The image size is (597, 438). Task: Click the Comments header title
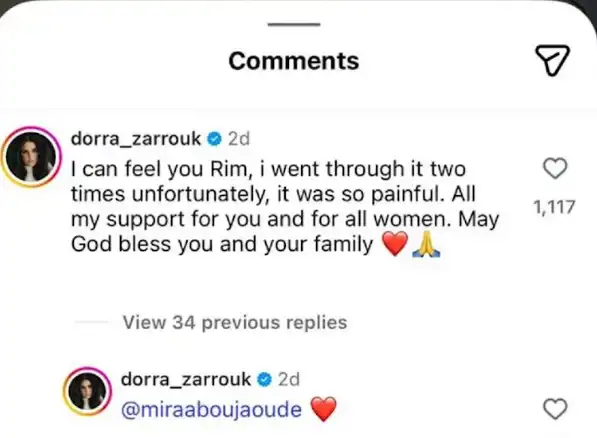(x=294, y=61)
